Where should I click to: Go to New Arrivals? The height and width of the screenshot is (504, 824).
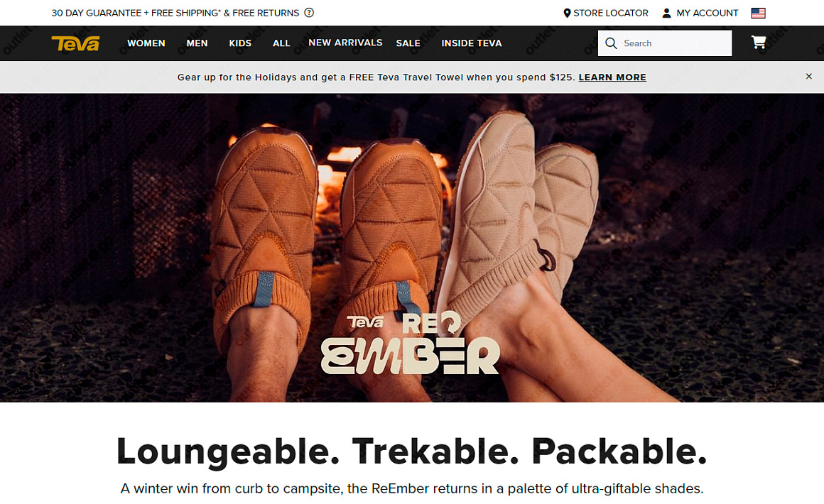point(345,43)
